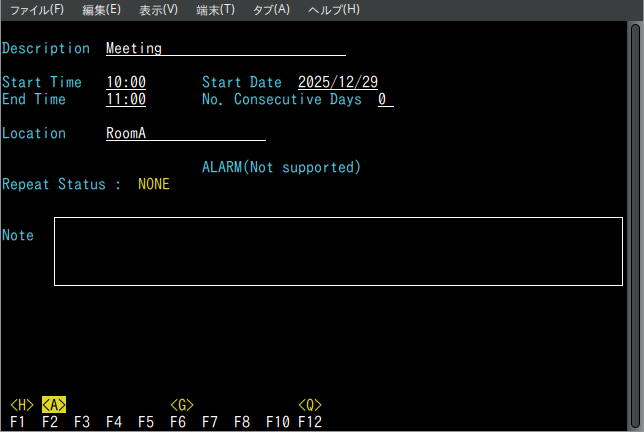Click the Start Date field 2025/12/29
Image resolution: width=644 pixels, height=432 pixels.
337,82
